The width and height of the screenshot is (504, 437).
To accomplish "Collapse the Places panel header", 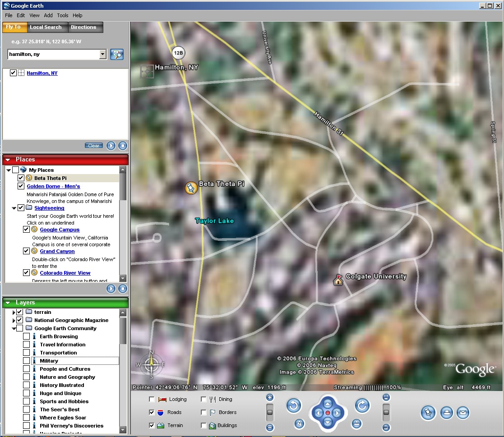I will click(x=8, y=160).
